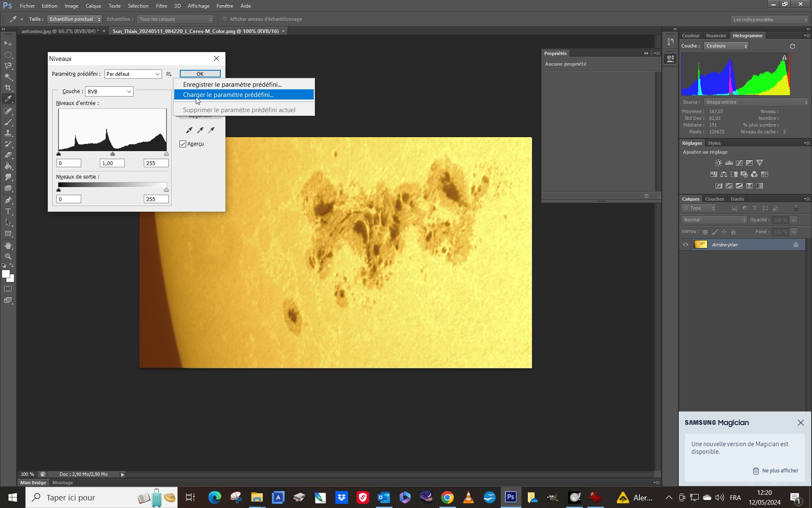Open the Filtre menu
This screenshot has height=508, width=812.
tap(161, 6)
